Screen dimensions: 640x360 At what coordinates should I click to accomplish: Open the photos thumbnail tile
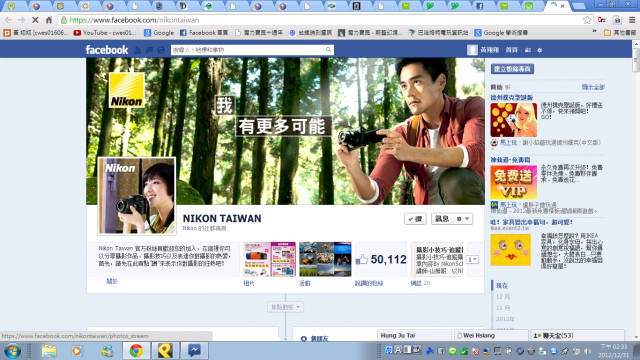(x=269, y=259)
